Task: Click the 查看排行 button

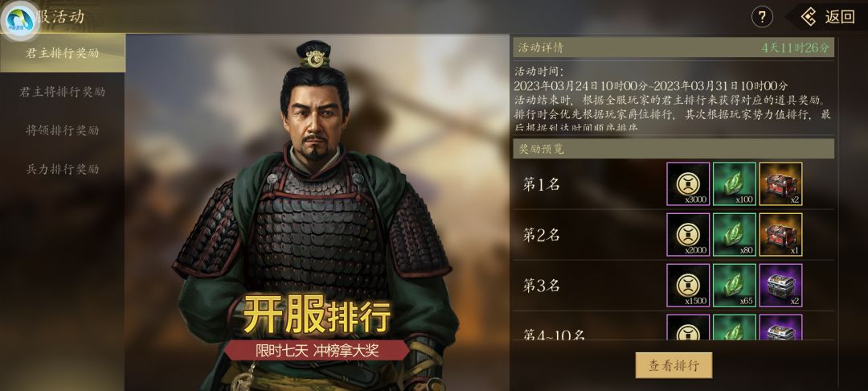Action: click(x=674, y=365)
